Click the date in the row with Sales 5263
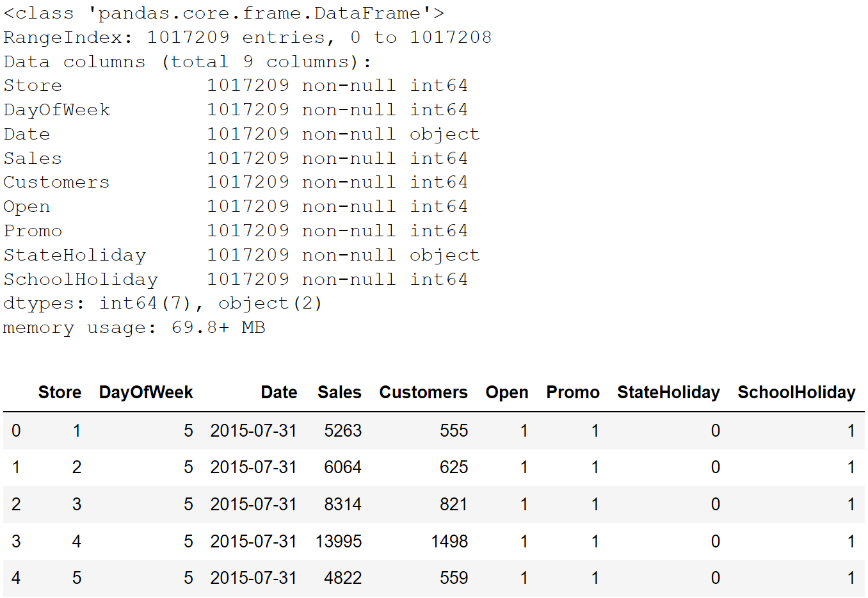Screen dimensions: 868x598 [x=253, y=431]
